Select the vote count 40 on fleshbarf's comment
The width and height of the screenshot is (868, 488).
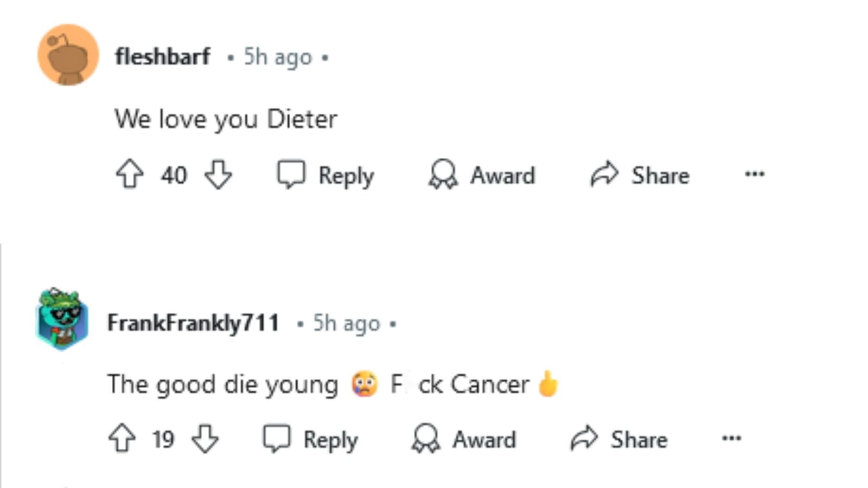pos(174,175)
